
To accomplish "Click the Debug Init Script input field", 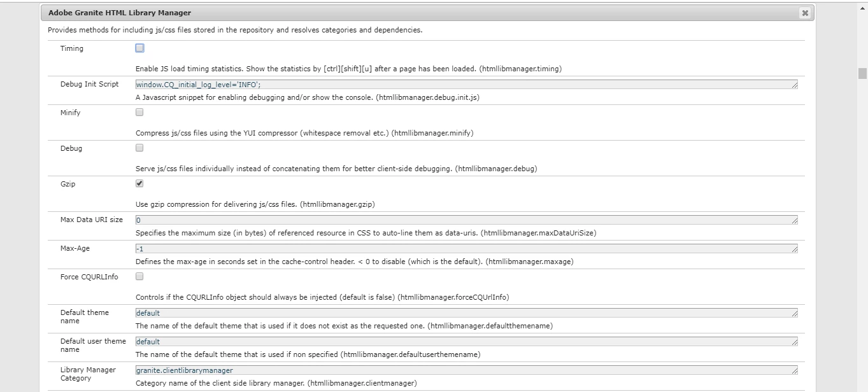I will 466,84.
